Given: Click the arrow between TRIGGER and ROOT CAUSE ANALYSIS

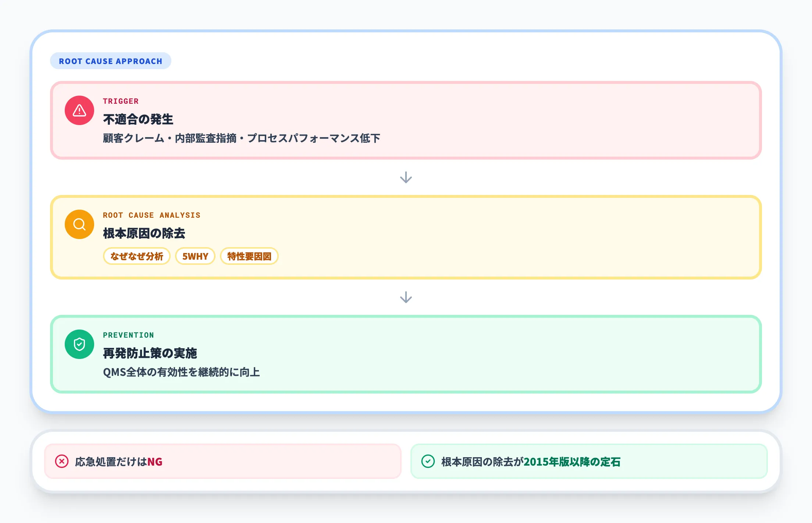Looking at the screenshot, I should pos(406,178).
